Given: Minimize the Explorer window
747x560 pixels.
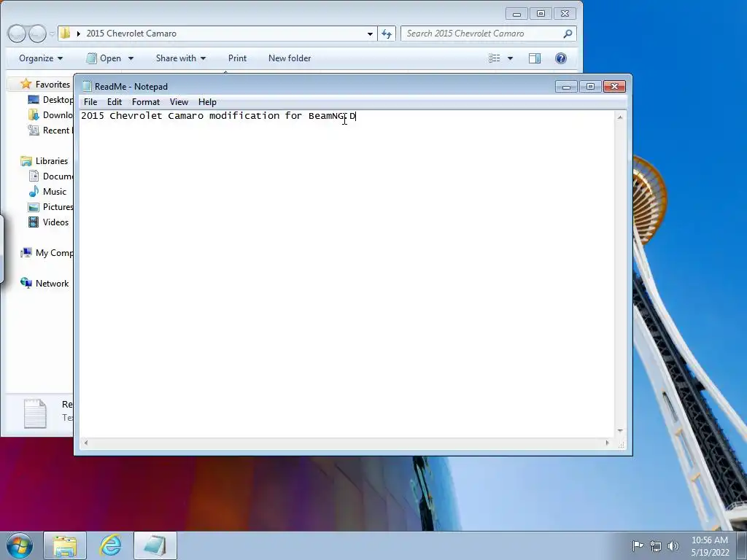Looking at the screenshot, I should click(x=516, y=14).
